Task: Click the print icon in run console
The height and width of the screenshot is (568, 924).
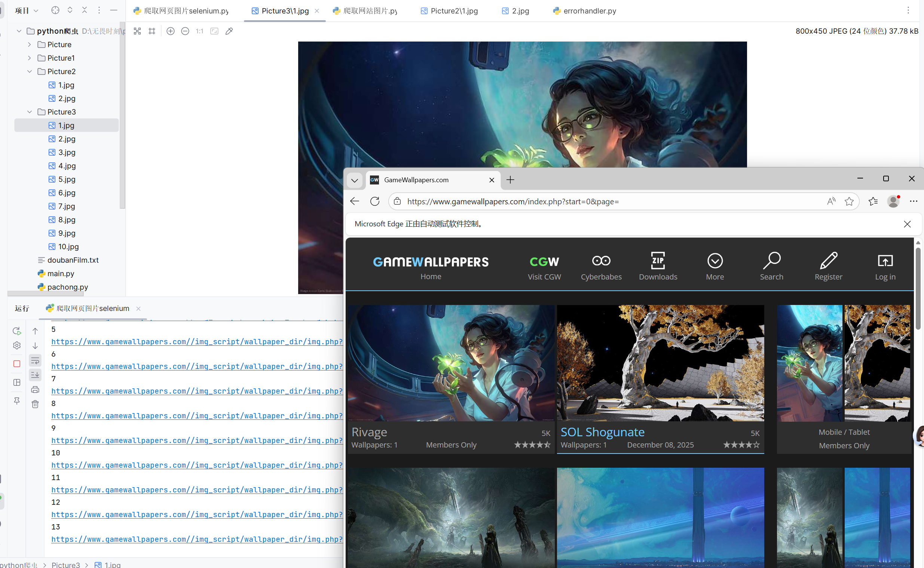Action: (x=35, y=390)
